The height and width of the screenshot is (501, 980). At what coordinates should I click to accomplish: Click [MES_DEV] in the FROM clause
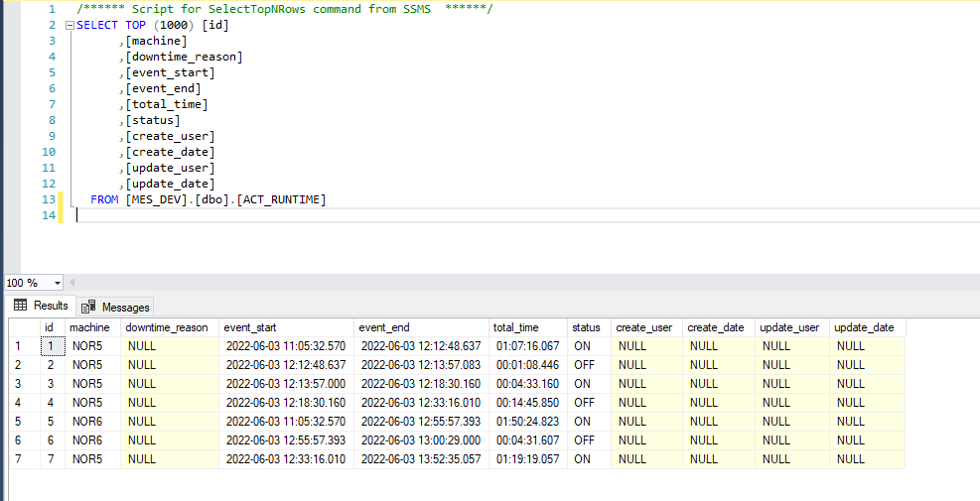156,199
